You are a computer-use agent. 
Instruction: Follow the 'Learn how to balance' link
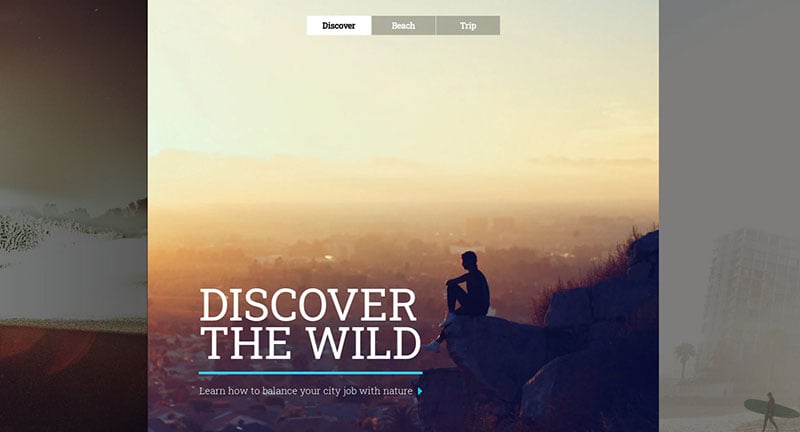pos(306,391)
